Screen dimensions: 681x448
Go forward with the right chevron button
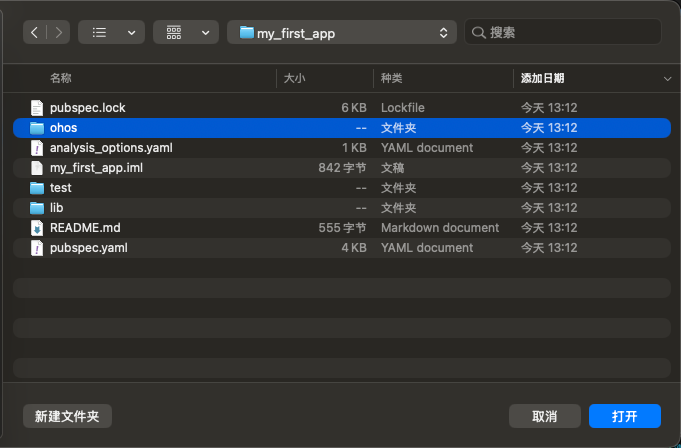pyautogui.click(x=59, y=33)
